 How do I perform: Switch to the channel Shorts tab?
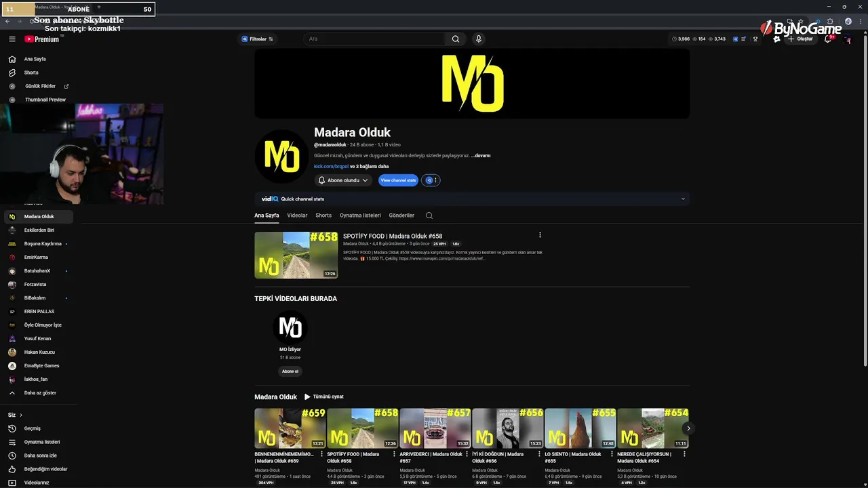pos(323,216)
